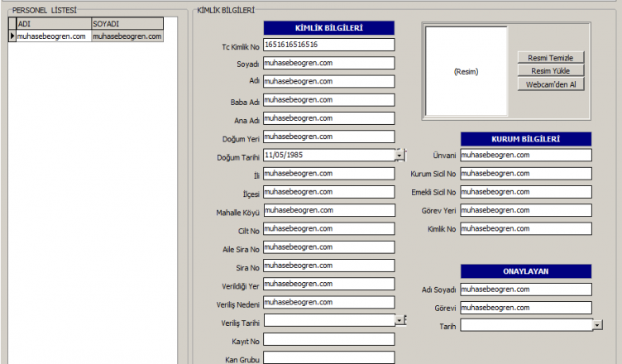The image size is (622, 364).
Task: Click the Sıra No input field
Action: click(329, 266)
